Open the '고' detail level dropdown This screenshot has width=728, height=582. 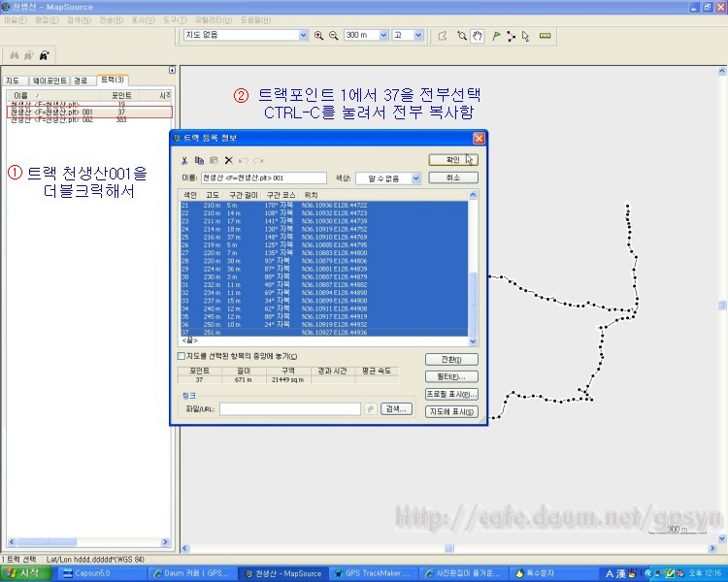pos(418,35)
